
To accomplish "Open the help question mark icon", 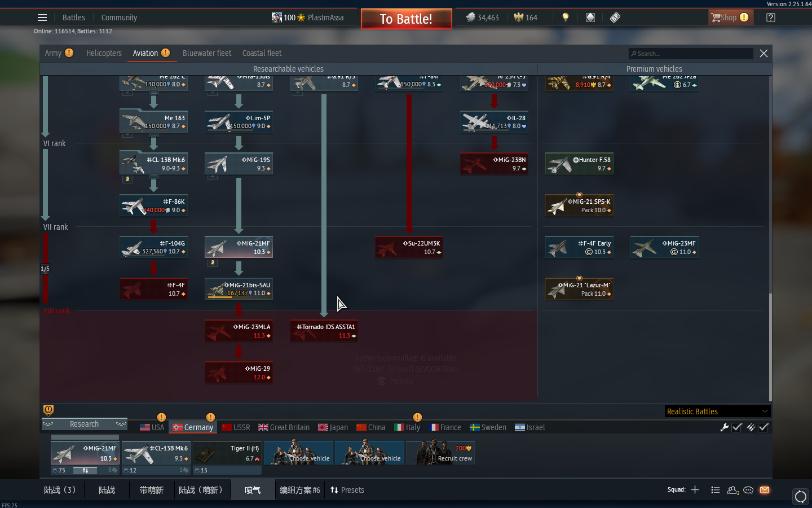I will 771,17.
